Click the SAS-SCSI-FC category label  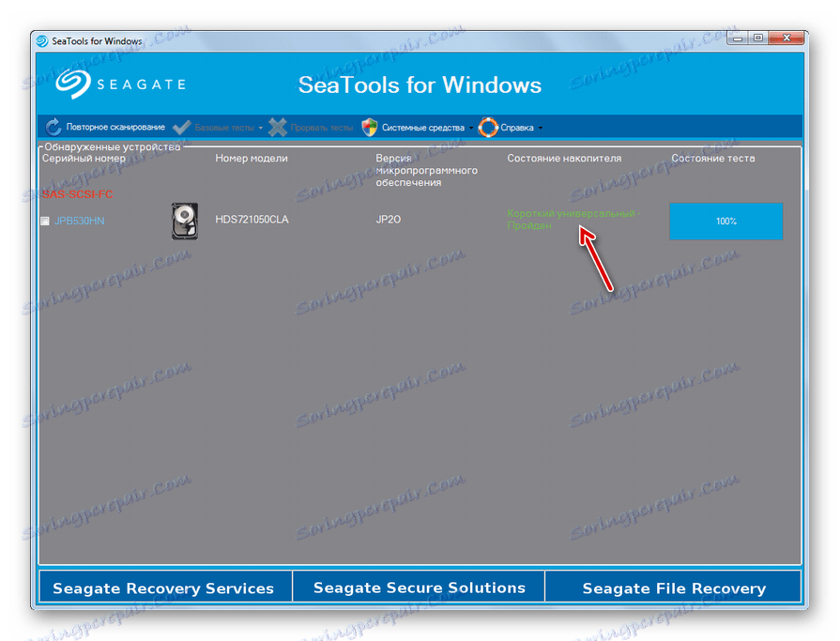[78, 194]
